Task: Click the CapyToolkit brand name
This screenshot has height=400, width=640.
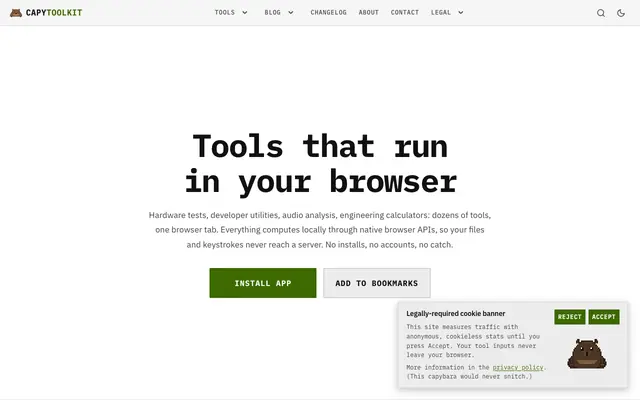Action: click(54, 13)
